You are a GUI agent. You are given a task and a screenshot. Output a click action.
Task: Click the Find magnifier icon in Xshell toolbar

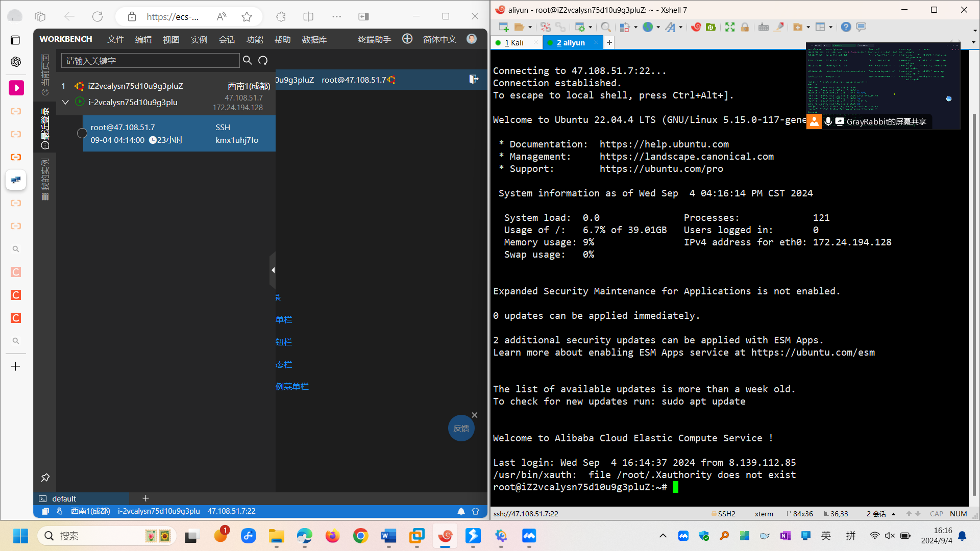(606, 27)
